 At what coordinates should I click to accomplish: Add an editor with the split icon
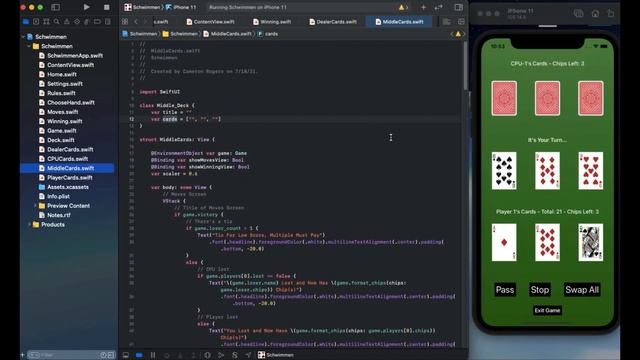[x=461, y=22]
